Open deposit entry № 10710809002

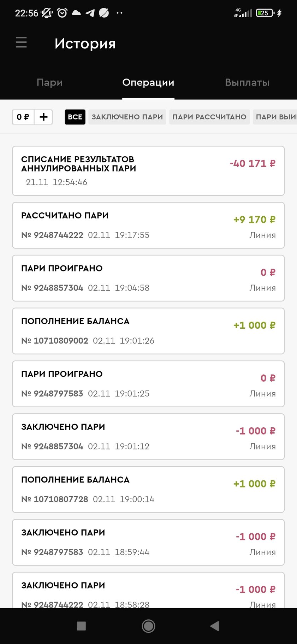(148, 331)
